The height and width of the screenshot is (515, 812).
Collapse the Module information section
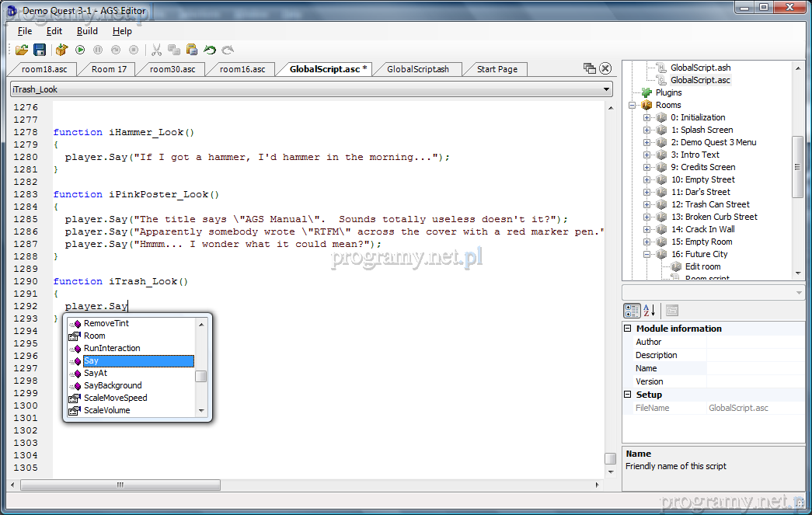coord(629,329)
